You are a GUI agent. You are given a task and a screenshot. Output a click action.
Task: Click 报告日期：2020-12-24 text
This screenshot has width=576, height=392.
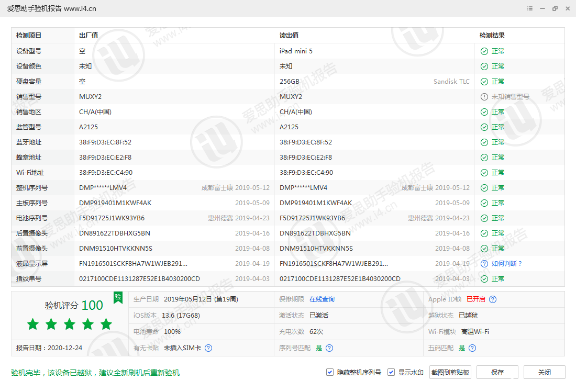(x=49, y=348)
